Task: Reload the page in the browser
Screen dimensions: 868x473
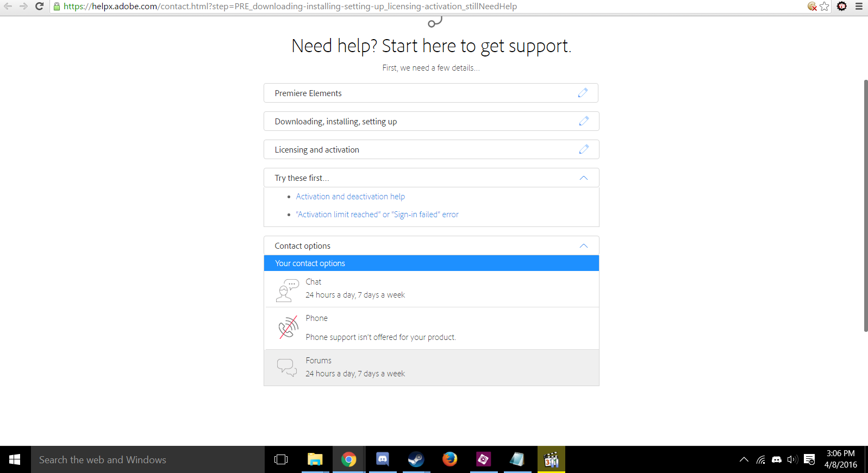Action: 39,7
